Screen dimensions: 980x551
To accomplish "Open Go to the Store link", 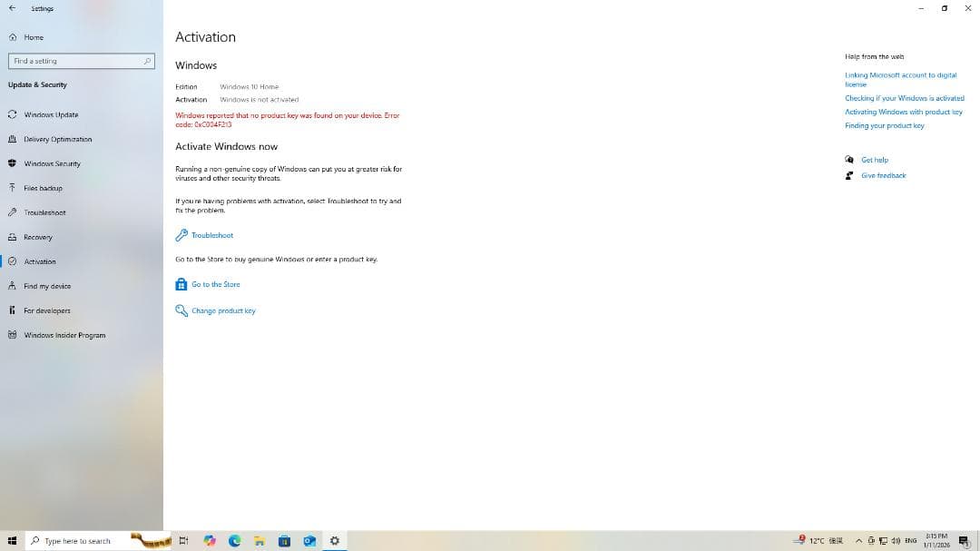I will (215, 284).
